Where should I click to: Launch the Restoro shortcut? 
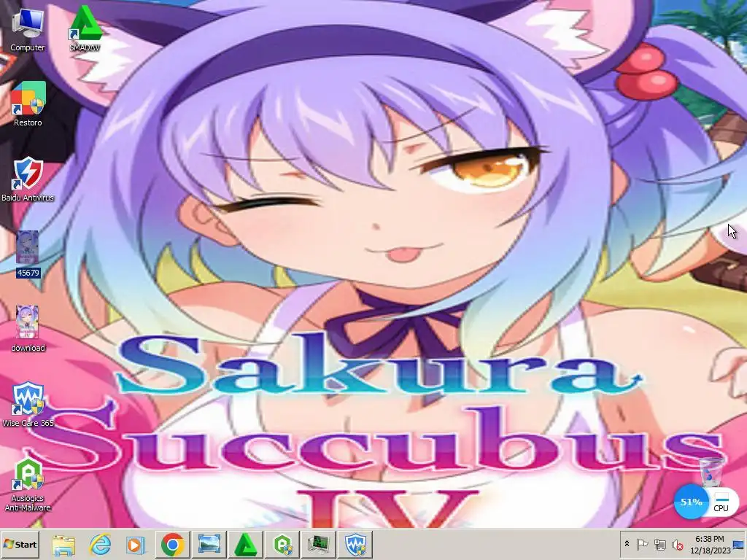(x=28, y=104)
